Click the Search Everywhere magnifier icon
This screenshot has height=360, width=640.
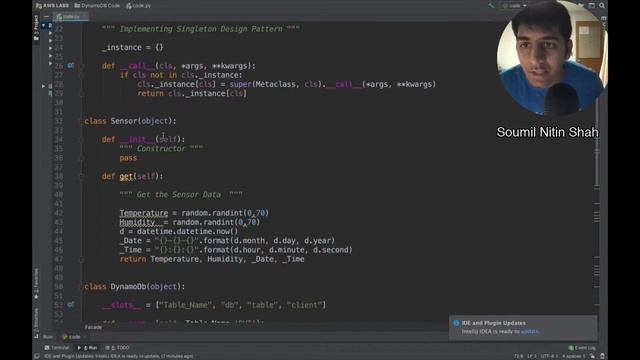pos(602,5)
